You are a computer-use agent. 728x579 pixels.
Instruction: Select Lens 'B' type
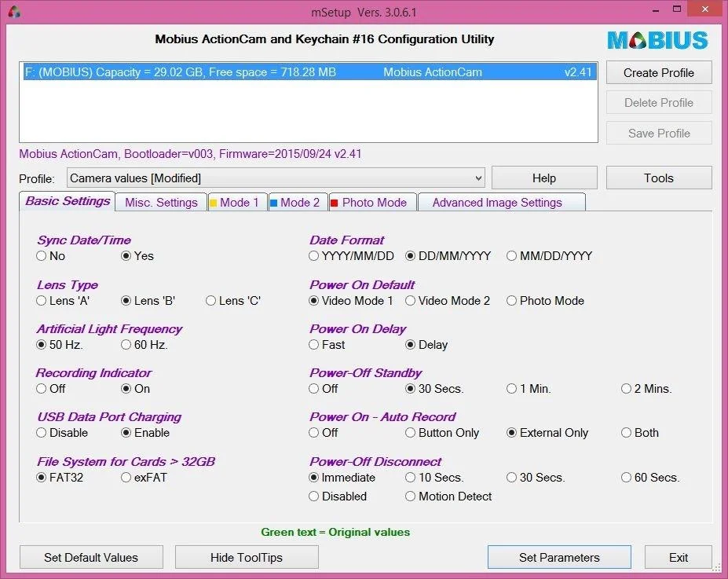click(148, 301)
